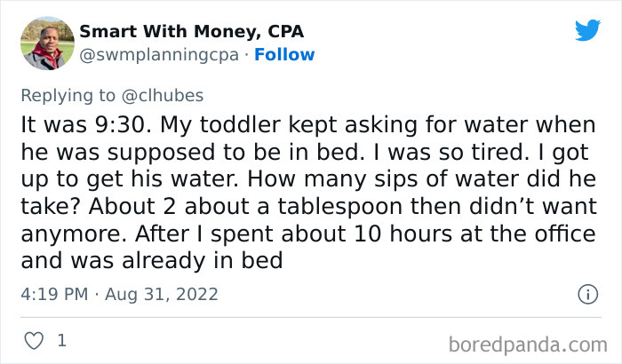Click the like count number 1
Image resolution: width=622 pixels, height=364 pixels.
pos(61,340)
